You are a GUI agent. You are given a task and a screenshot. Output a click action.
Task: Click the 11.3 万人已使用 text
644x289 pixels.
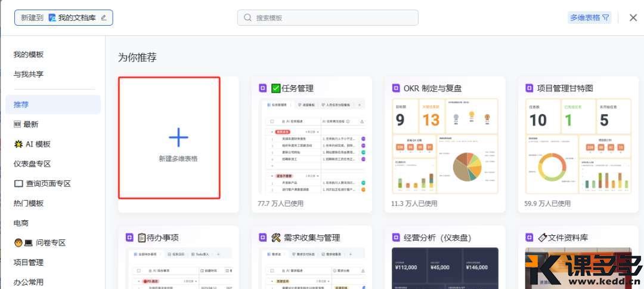click(414, 203)
